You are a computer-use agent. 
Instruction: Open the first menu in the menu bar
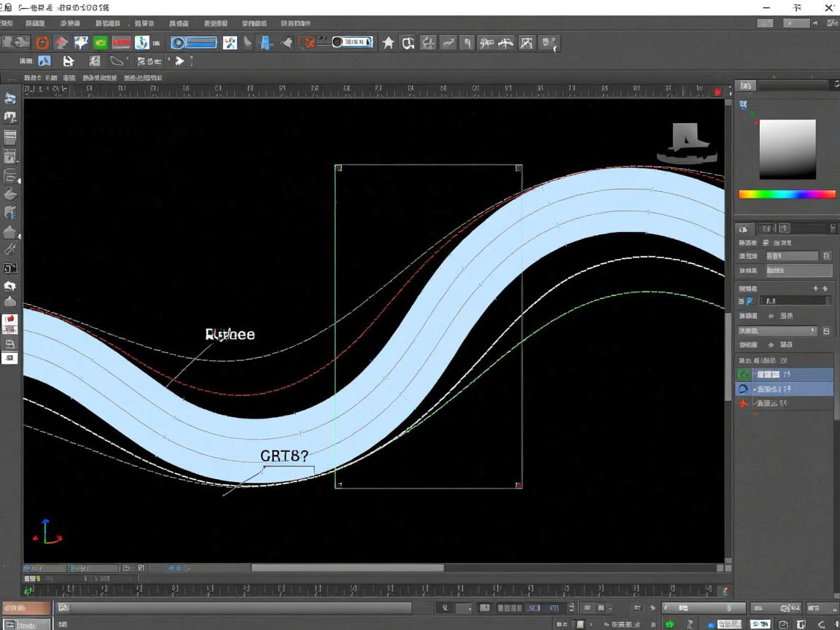click(5, 24)
